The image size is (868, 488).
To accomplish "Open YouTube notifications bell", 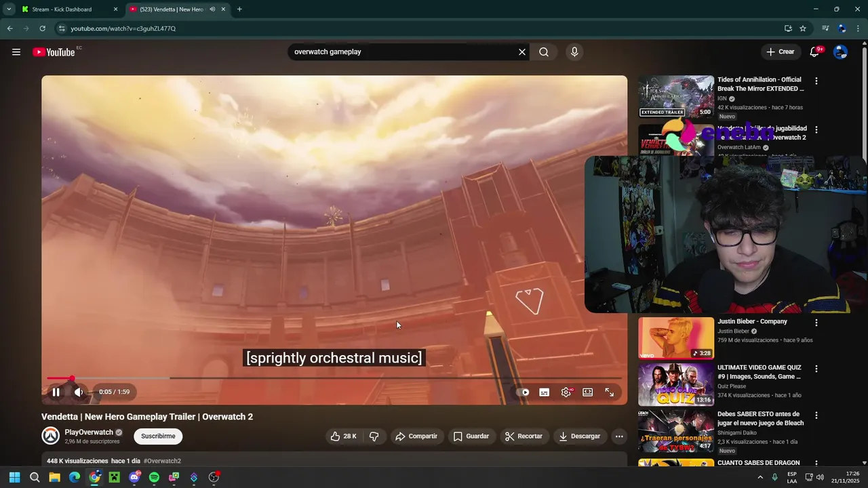I will point(815,52).
